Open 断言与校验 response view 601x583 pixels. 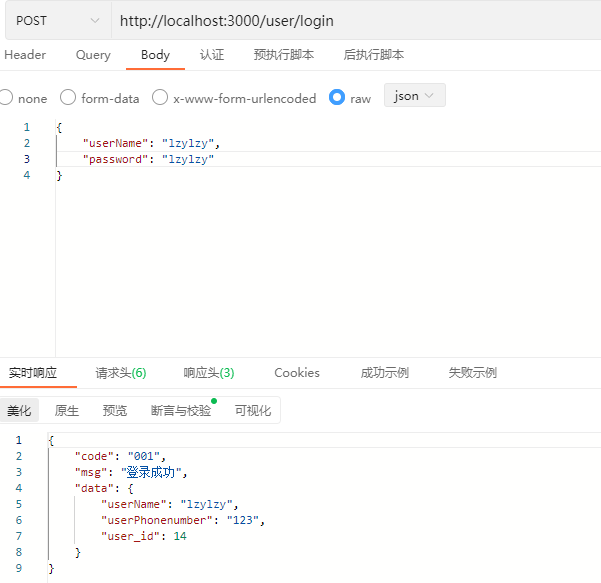tap(181, 411)
